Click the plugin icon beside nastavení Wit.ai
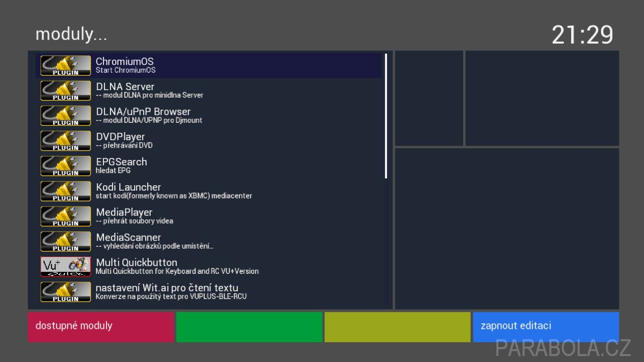The height and width of the screenshot is (362, 644). [x=65, y=292]
